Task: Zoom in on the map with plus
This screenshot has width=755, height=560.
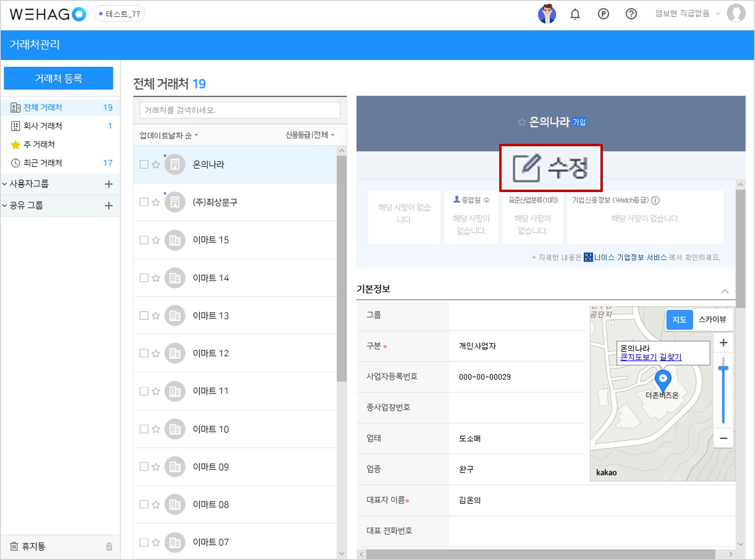Action: coord(723,343)
